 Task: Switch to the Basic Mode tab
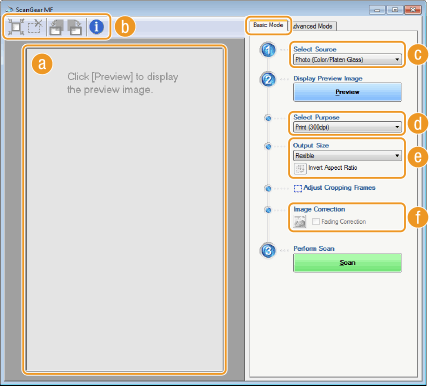(268, 25)
